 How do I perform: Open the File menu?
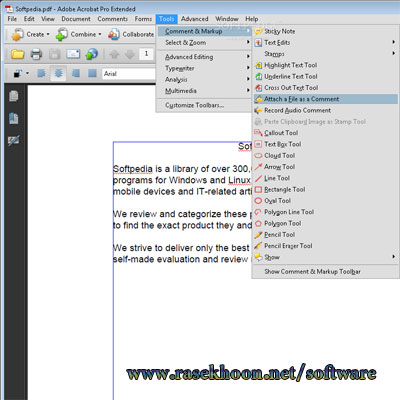tap(12, 19)
